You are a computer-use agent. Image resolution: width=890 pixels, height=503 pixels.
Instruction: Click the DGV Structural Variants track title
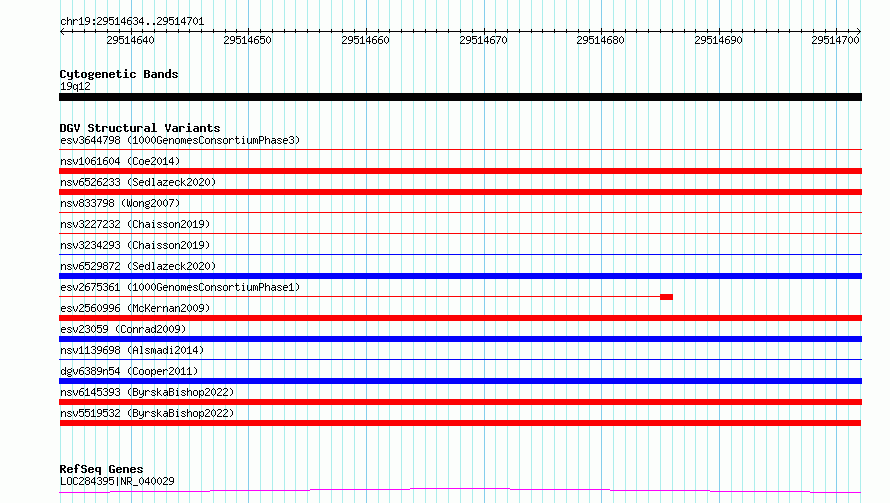tap(140, 128)
